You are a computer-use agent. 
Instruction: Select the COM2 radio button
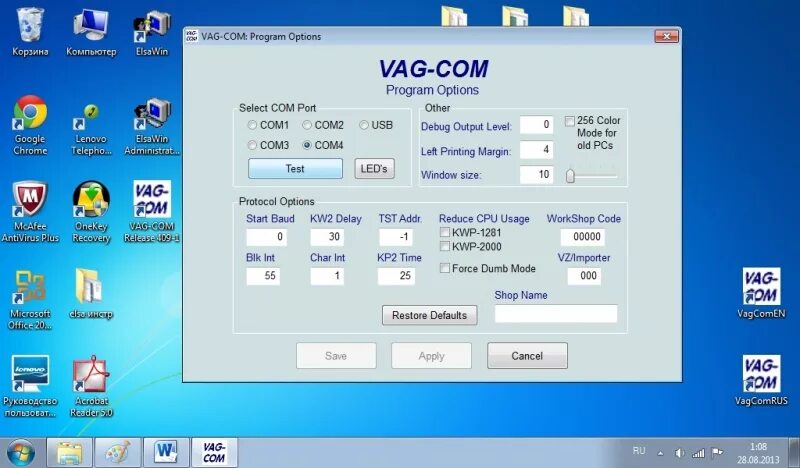tap(307, 125)
